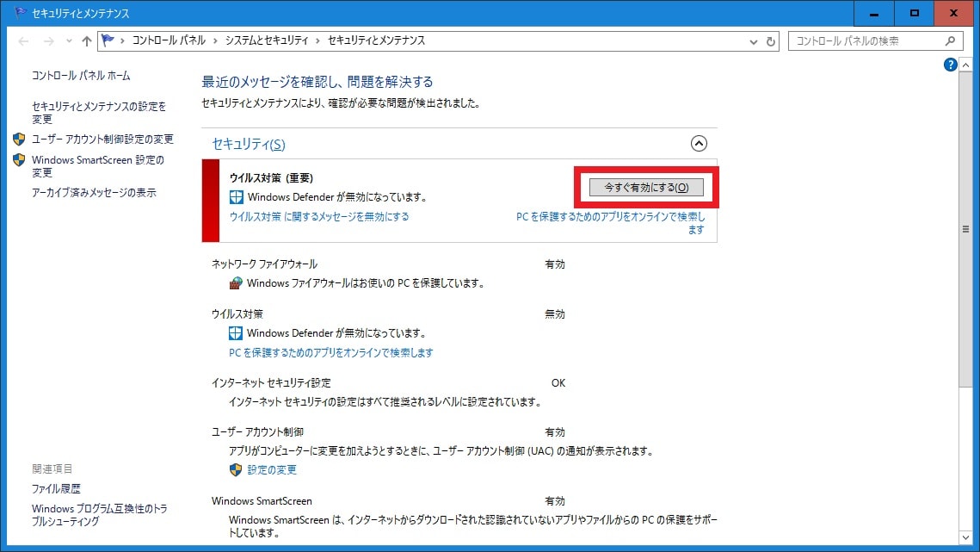Open help with the question mark icon

(950, 65)
